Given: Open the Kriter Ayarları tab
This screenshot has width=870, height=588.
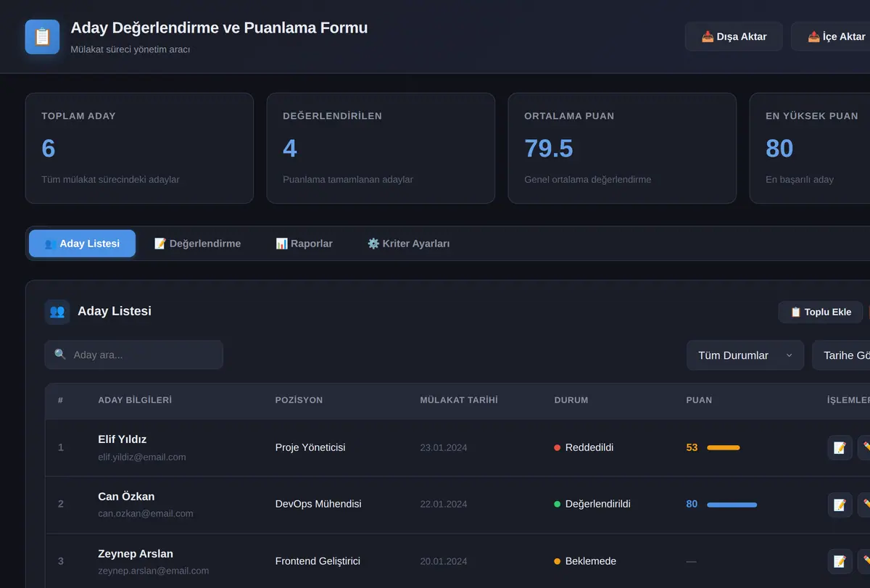Looking at the screenshot, I should click(x=408, y=244).
